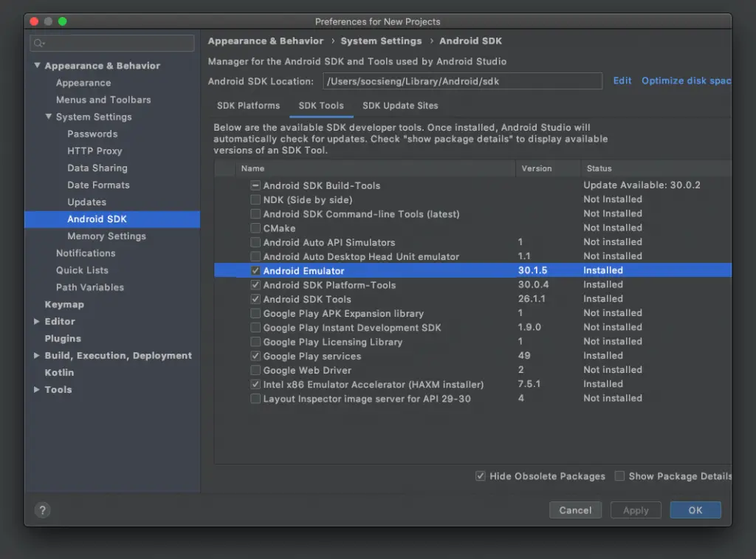Collapse the System Settings tree node
The image size is (756, 559).
click(x=48, y=117)
